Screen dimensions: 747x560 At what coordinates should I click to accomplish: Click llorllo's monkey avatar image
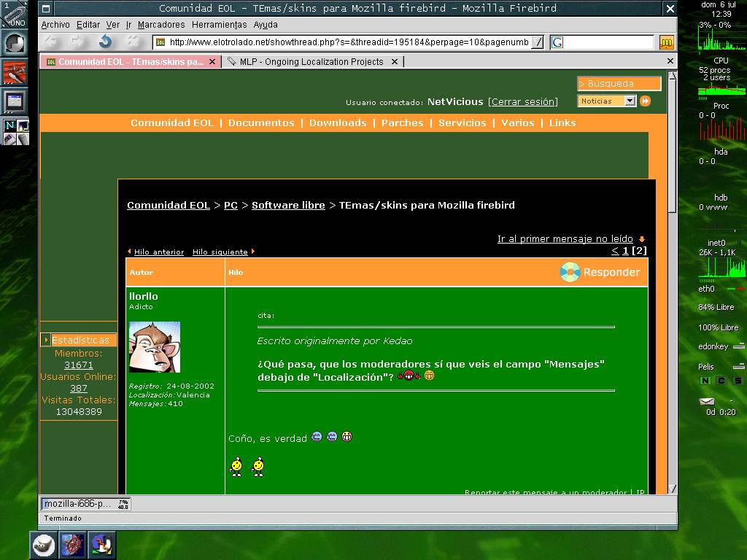tap(155, 347)
